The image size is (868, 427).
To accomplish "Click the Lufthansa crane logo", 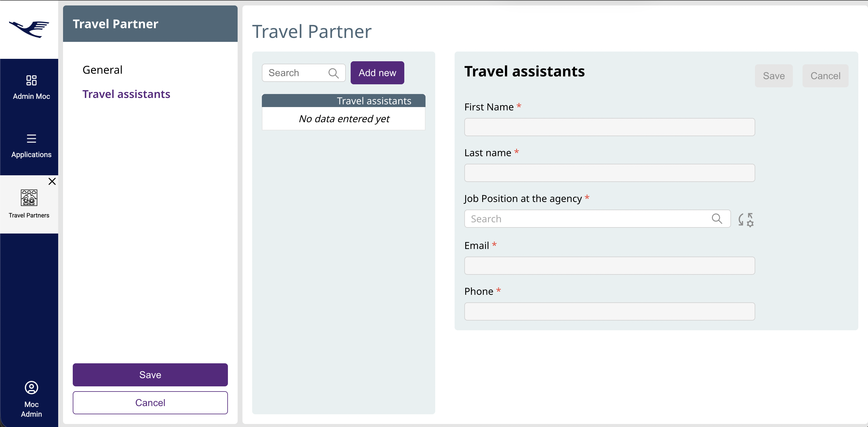I will [x=29, y=29].
